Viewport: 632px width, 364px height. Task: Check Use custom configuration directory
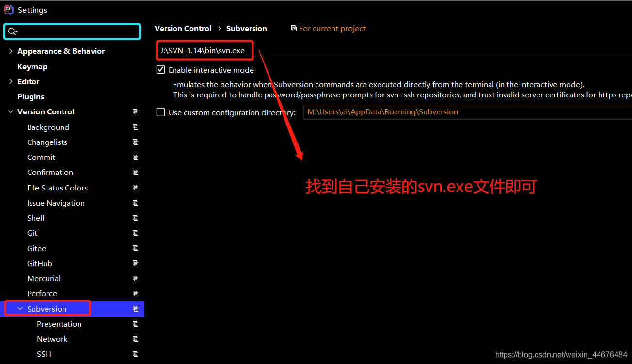click(x=161, y=112)
